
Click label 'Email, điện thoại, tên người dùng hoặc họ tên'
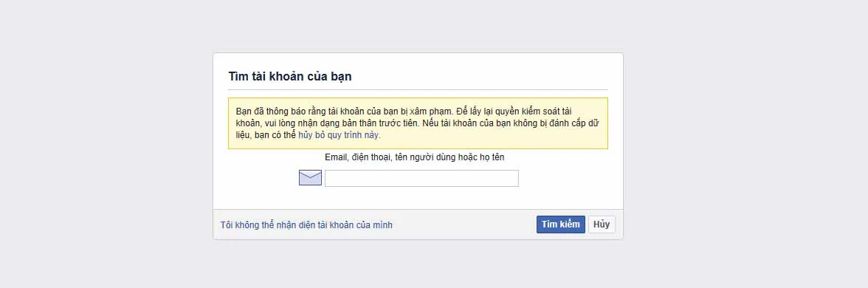[415, 157]
